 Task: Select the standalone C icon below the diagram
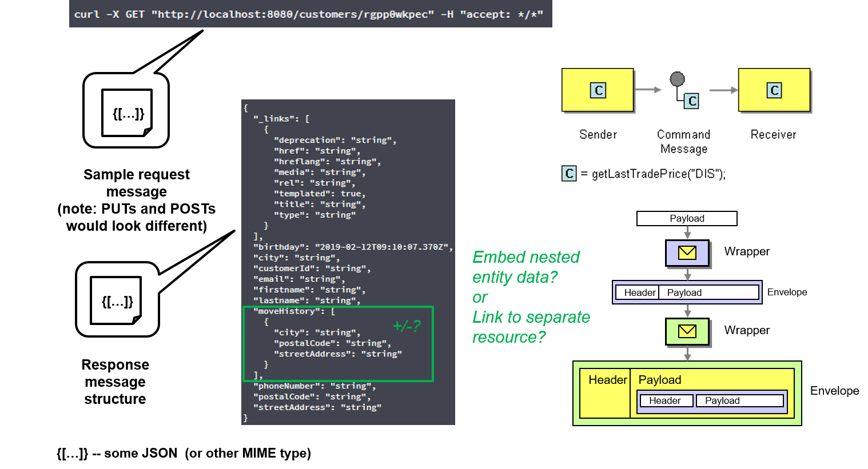coord(569,174)
